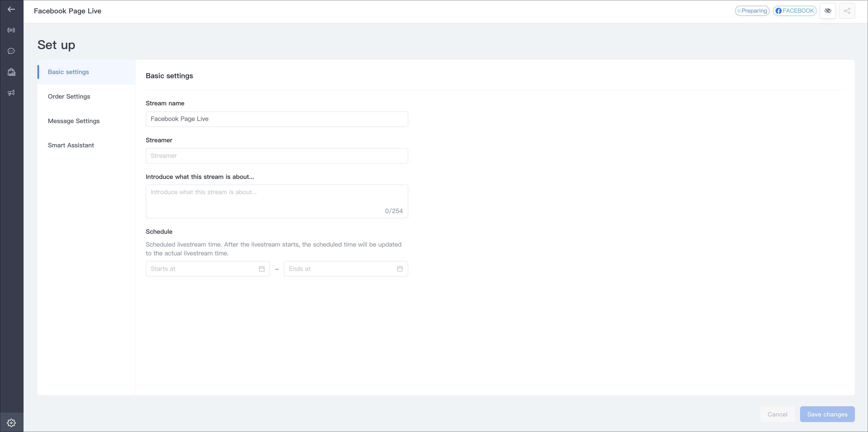Select the Basic settings tab
868x432 pixels.
point(86,72)
